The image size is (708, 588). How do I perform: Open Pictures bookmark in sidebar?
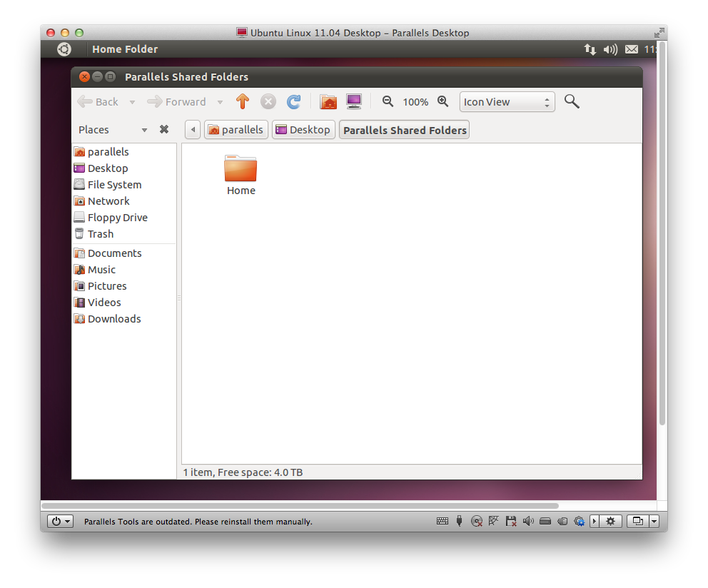(124, 286)
